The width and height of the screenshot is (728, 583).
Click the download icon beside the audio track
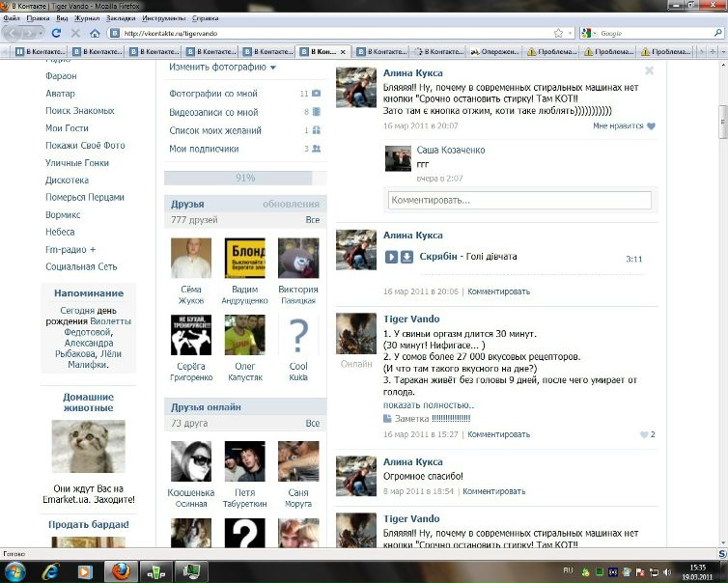(x=406, y=257)
